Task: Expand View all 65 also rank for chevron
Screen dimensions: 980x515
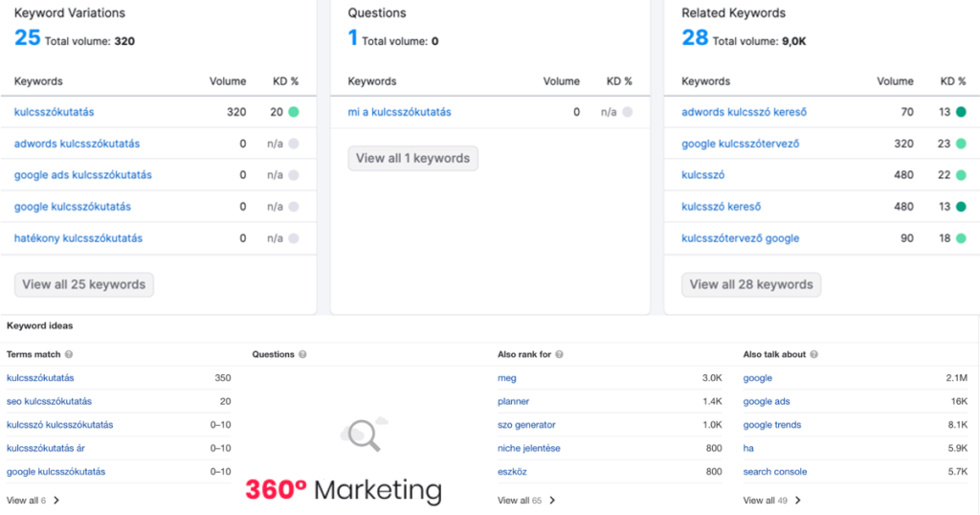Action: [x=552, y=500]
